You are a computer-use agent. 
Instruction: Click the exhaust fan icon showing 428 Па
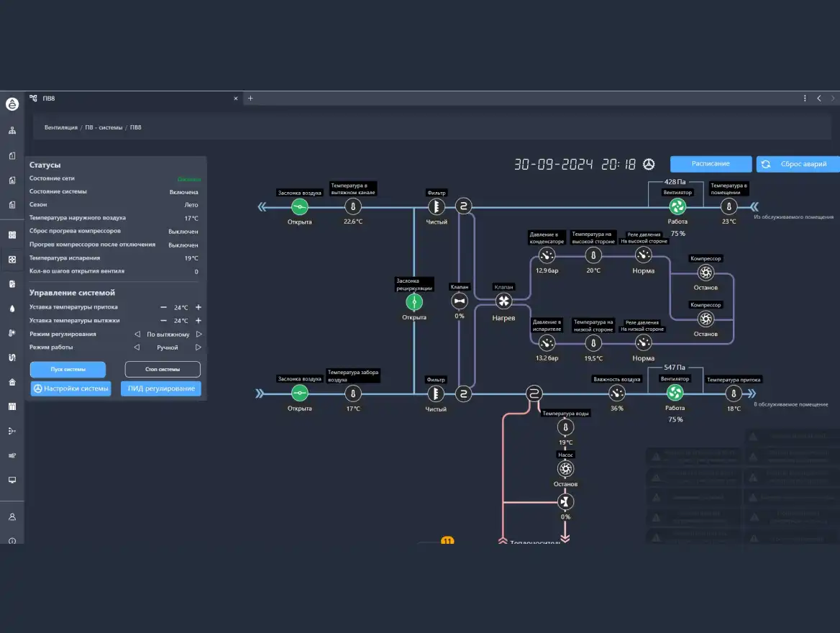point(677,207)
